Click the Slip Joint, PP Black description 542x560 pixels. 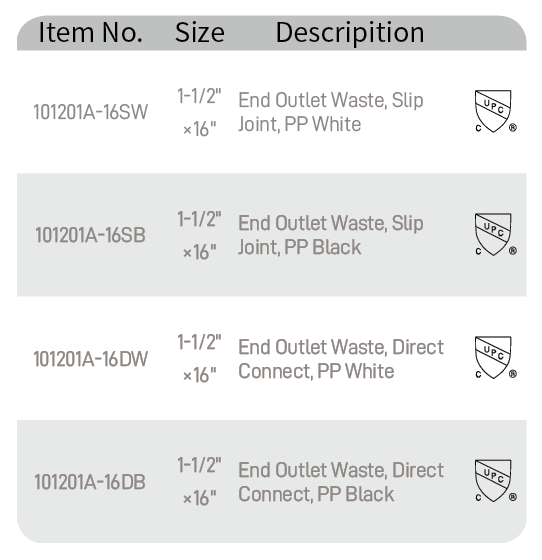pyautogui.click(x=331, y=235)
